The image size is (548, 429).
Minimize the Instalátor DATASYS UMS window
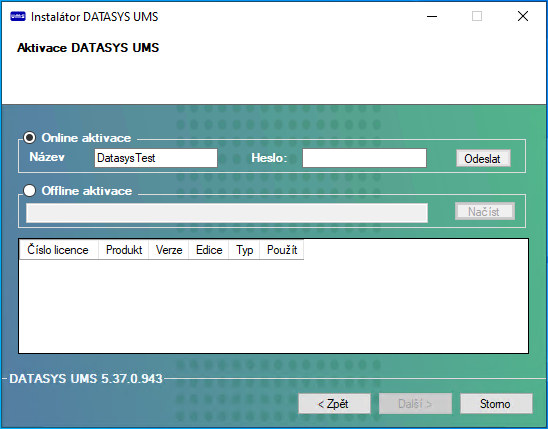click(x=432, y=16)
